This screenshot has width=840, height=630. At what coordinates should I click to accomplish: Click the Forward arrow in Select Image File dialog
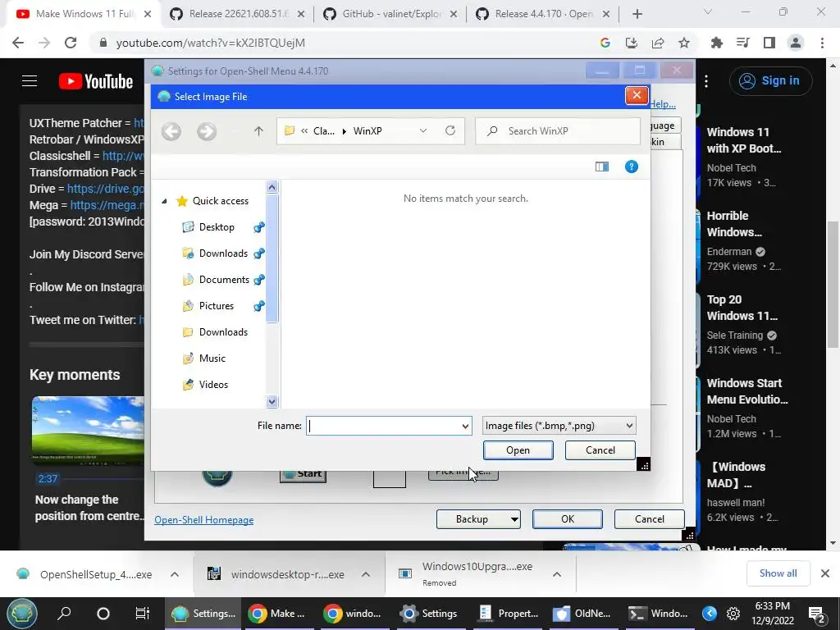coord(206,131)
